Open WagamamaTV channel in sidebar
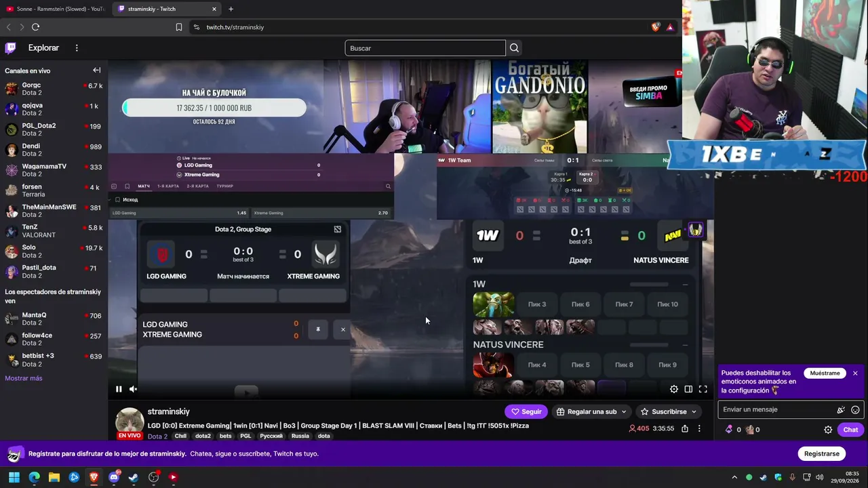This screenshot has width=868, height=488. (x=54, y=170)
